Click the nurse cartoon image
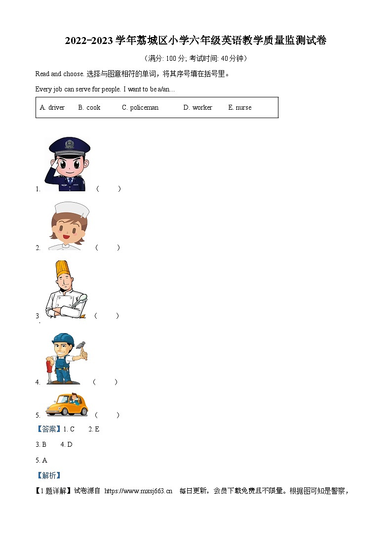The height and width of the screenshot is (555, 392). (x=69, y=226)
